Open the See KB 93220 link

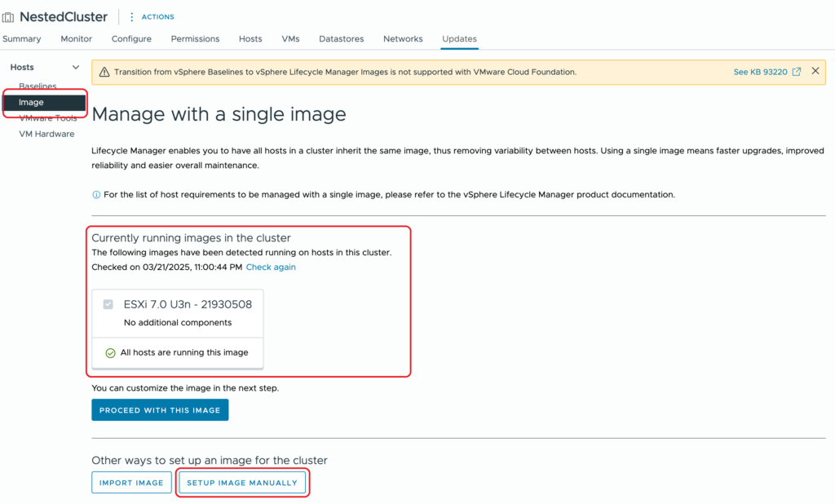[760, 72]
